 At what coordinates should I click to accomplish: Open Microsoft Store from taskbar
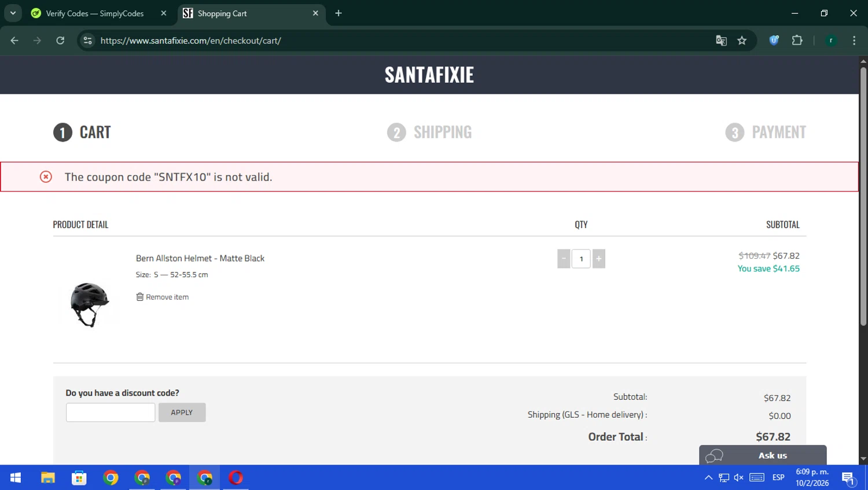tap(79, 477)
